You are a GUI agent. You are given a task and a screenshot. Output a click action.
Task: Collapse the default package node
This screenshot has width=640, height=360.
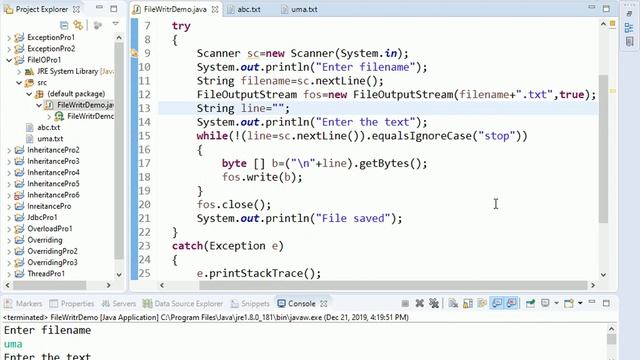click(29, 94)
